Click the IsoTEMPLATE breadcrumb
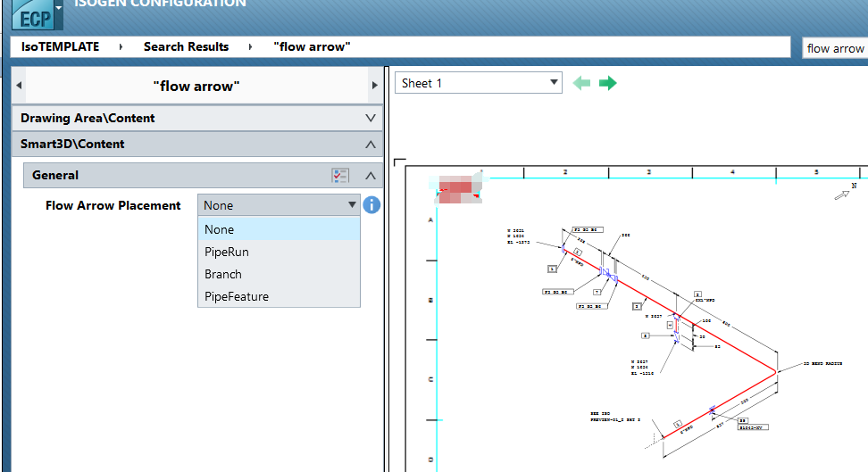Screen dimensions: 868x472 (61, 47)
